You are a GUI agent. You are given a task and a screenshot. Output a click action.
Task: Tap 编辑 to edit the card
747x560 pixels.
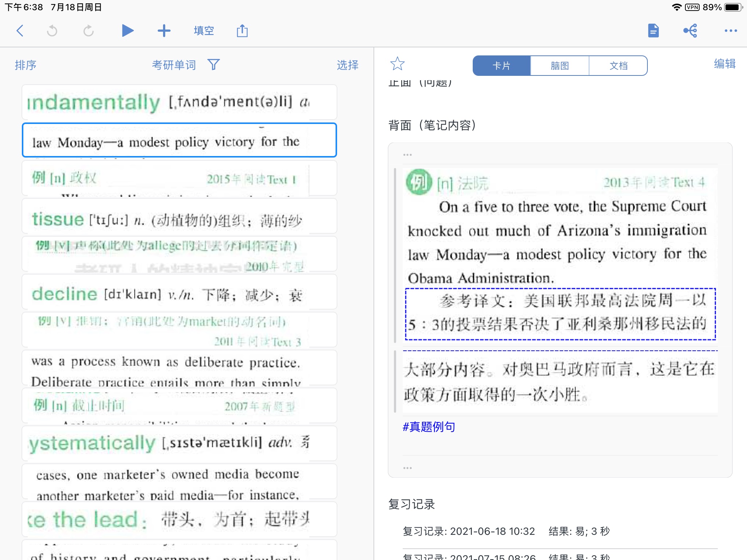pyautogui.click(x=725, y=64)
